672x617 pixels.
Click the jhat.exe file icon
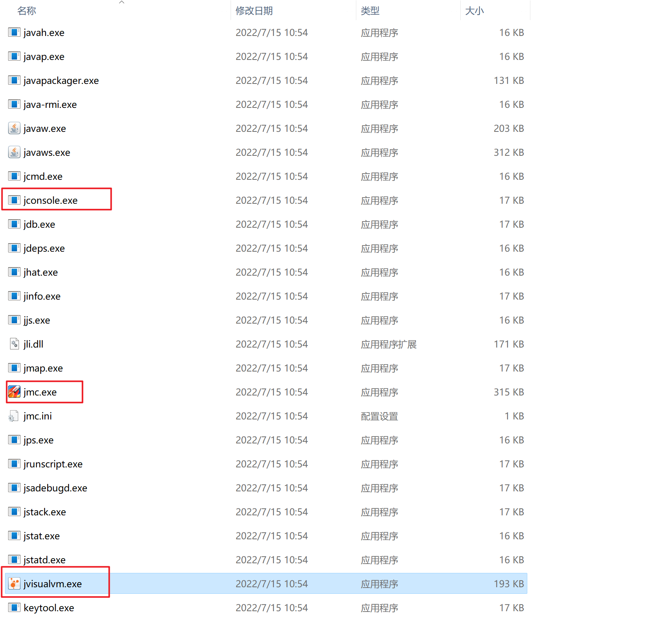pos(14,272)
